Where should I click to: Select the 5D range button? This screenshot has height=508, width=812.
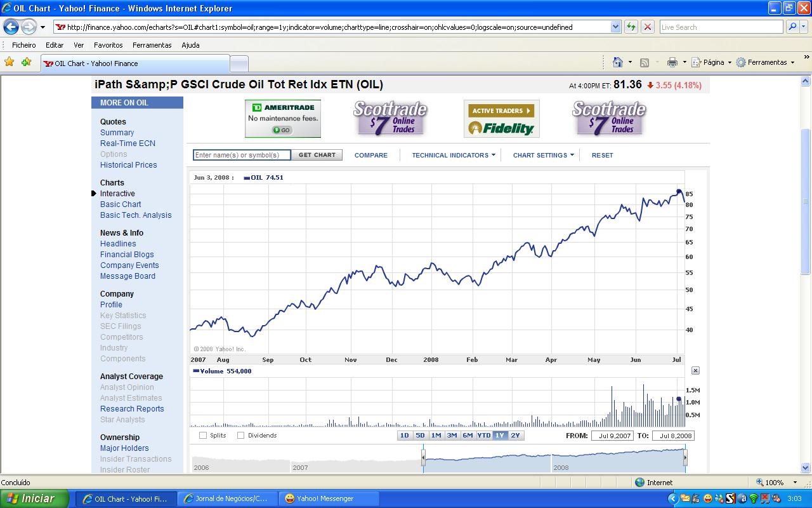pos(421,436)
